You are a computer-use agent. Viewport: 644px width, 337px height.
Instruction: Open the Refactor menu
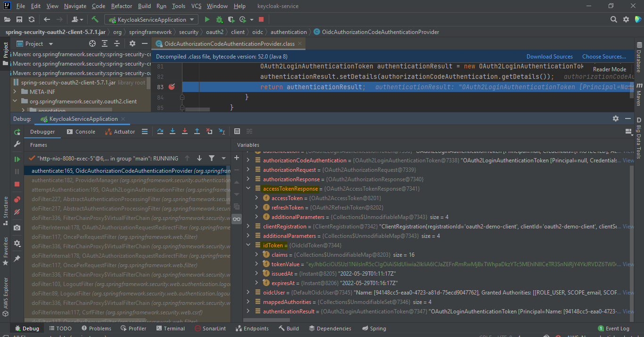(x=122, y=6)
